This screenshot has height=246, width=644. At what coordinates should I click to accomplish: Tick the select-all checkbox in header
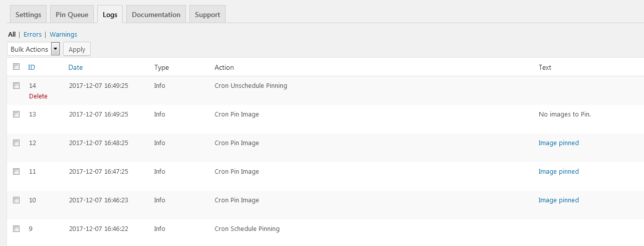(x=16, y=67)
